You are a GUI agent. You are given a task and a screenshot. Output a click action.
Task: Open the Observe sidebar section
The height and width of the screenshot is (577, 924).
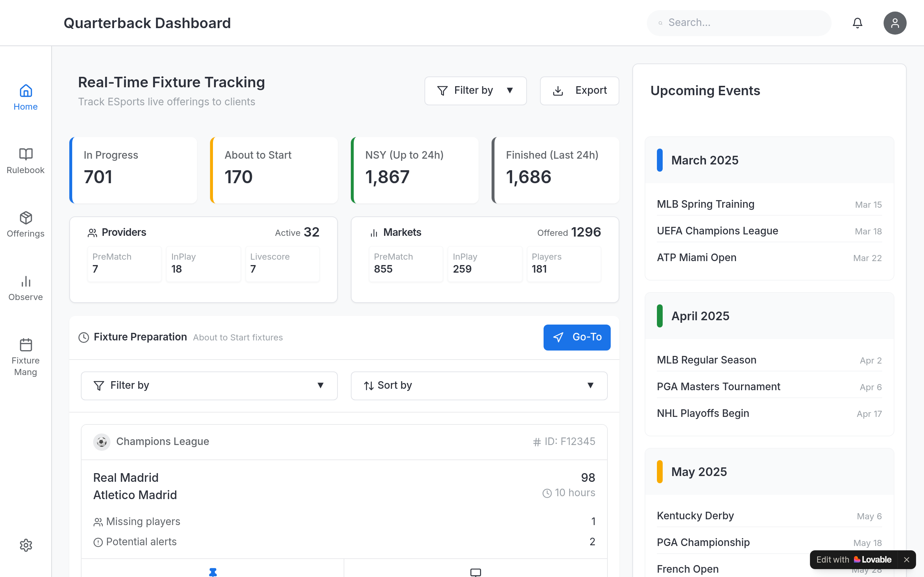26,288
